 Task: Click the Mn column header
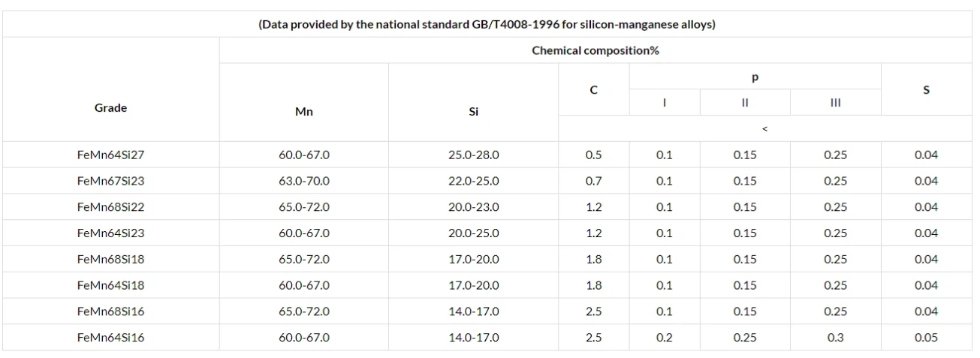pos(303,112)
